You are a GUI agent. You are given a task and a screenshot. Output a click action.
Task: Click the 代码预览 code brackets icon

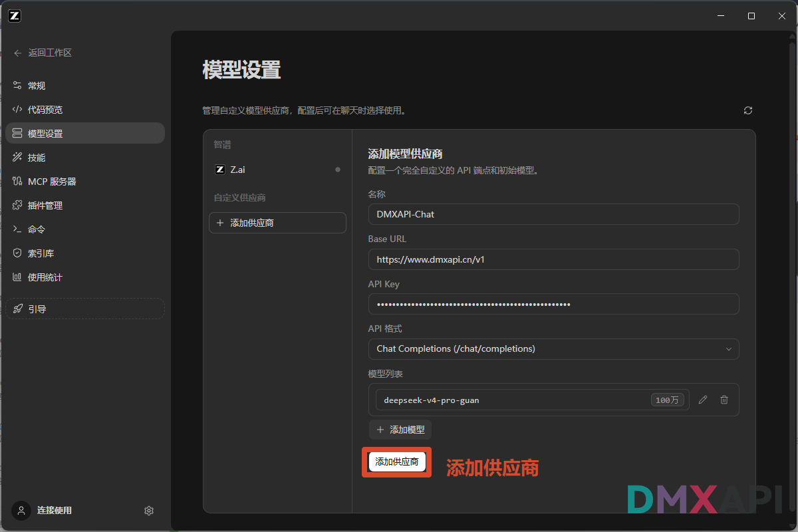18,110
